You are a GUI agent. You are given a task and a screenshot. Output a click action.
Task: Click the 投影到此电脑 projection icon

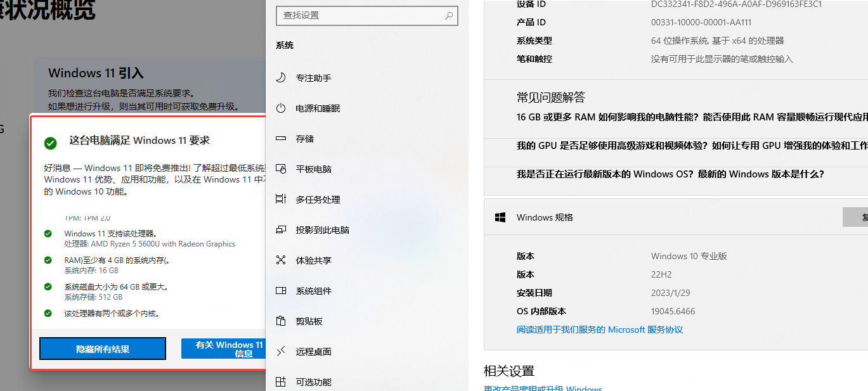(281, 230)
